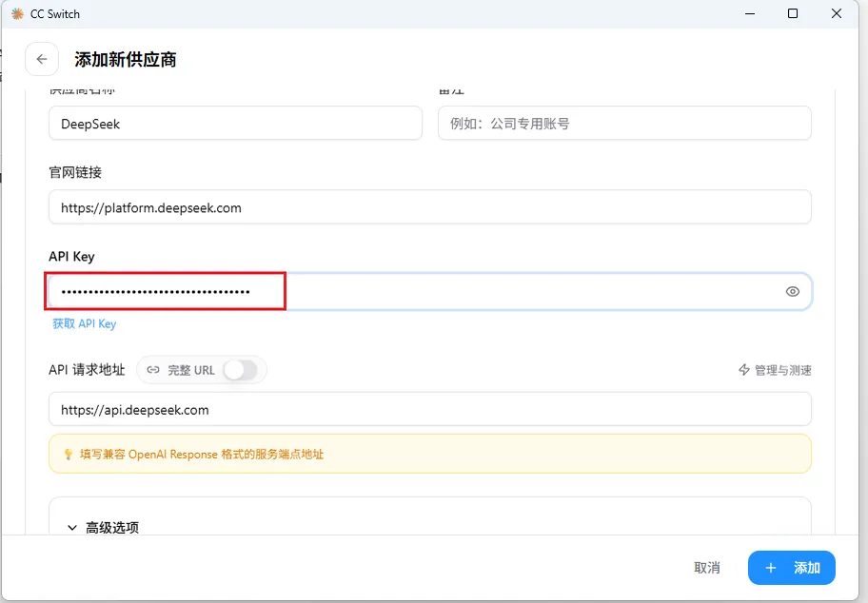Minimize the CC Switch window
The image size is (868, 603).
[x=750, y=14]
